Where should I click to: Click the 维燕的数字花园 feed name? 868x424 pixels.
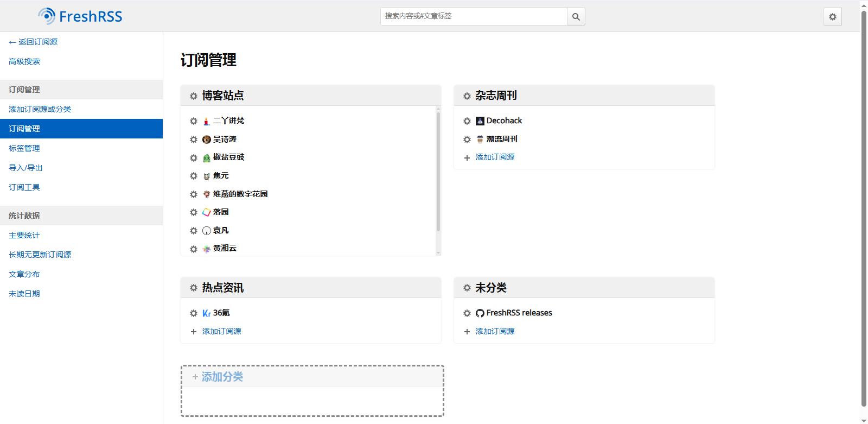240,194
